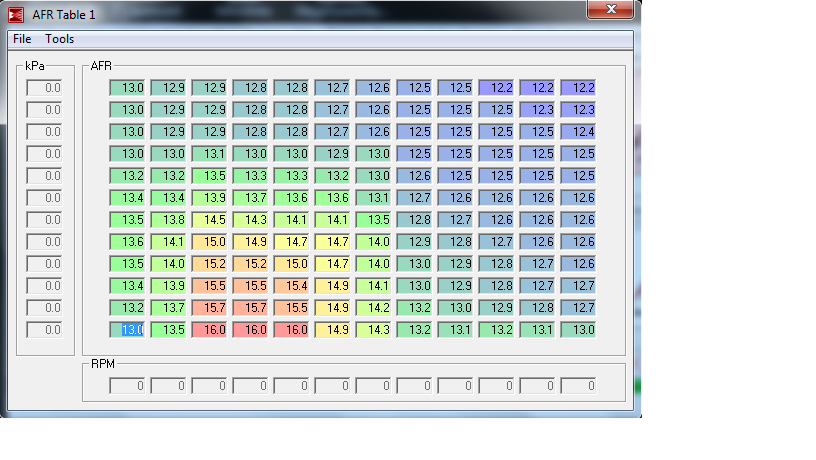Select the red 16.0 cell beside 13.5
This screenshot has width=816, height=460.
(x=209, y=330)
